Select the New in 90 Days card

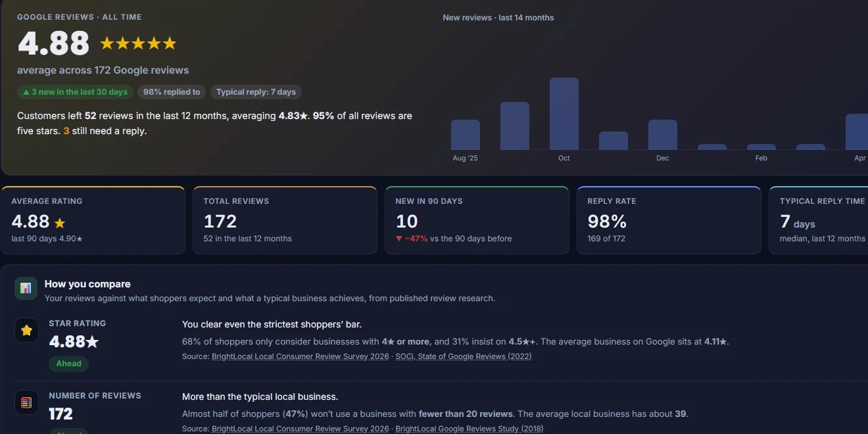[477, 220]
